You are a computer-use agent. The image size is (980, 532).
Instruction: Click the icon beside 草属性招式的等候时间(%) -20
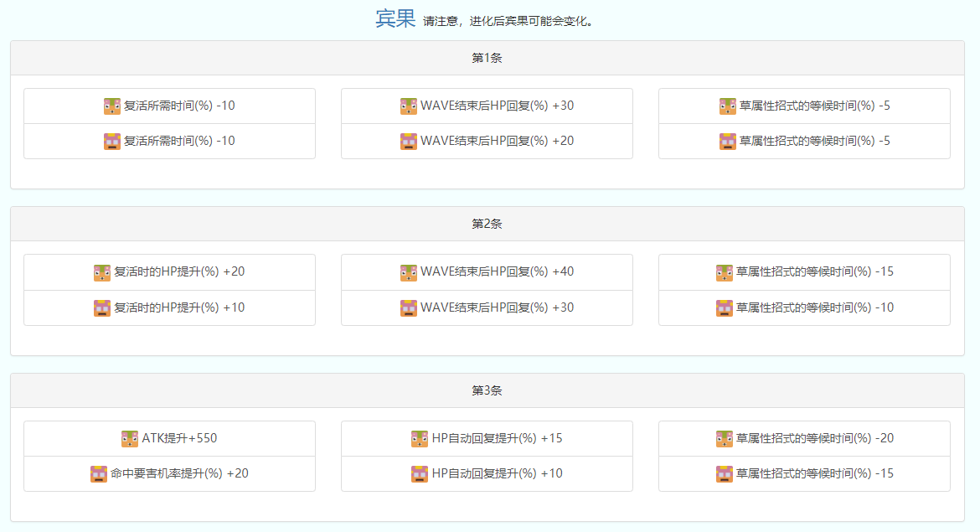point(725,439)
